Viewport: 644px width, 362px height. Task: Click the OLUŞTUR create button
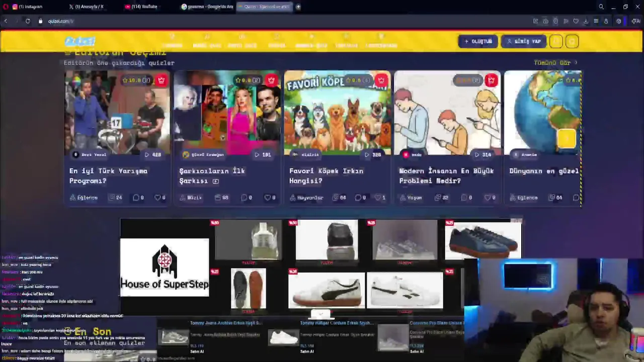(478, 41)
